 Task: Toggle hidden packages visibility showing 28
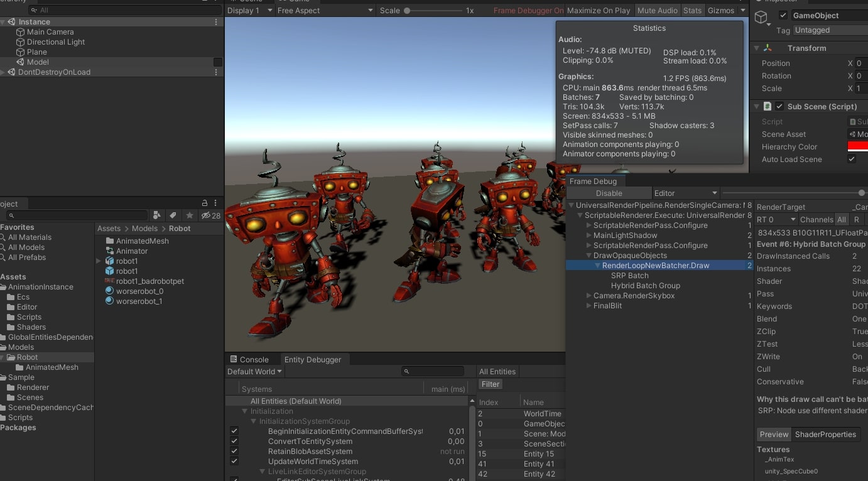(x=210, y=215)
